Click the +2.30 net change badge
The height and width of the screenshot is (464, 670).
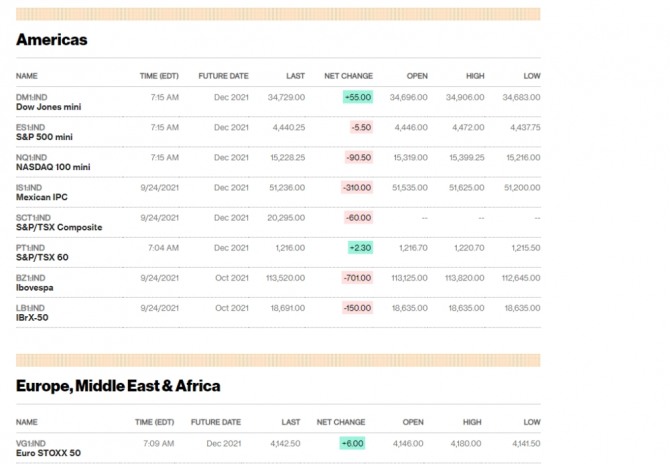coord(359,248)
